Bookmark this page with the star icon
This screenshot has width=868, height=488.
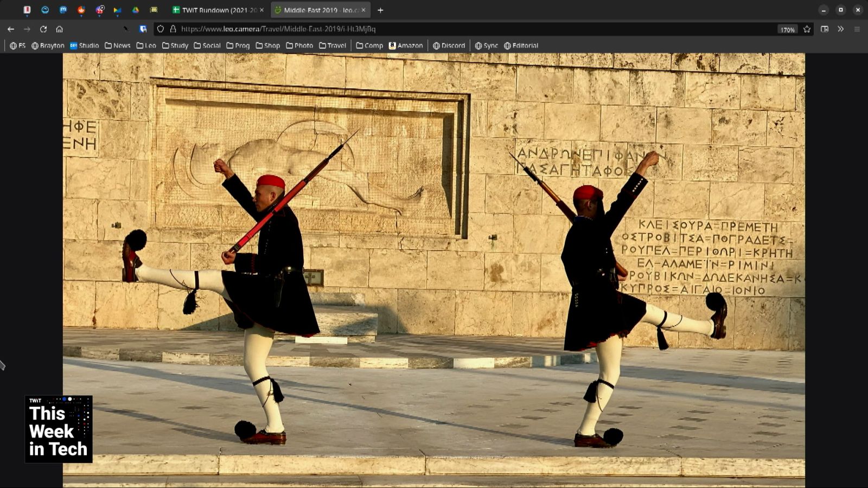pyautogui.click(x=807, y=29)
